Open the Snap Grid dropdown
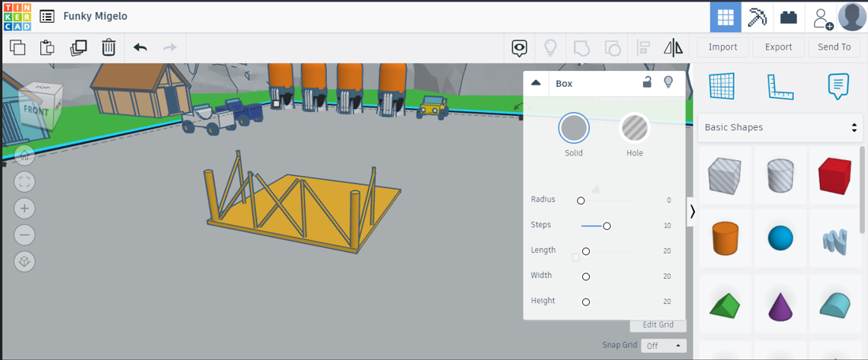This screenshot has width=868, height=360. [663, 346]
